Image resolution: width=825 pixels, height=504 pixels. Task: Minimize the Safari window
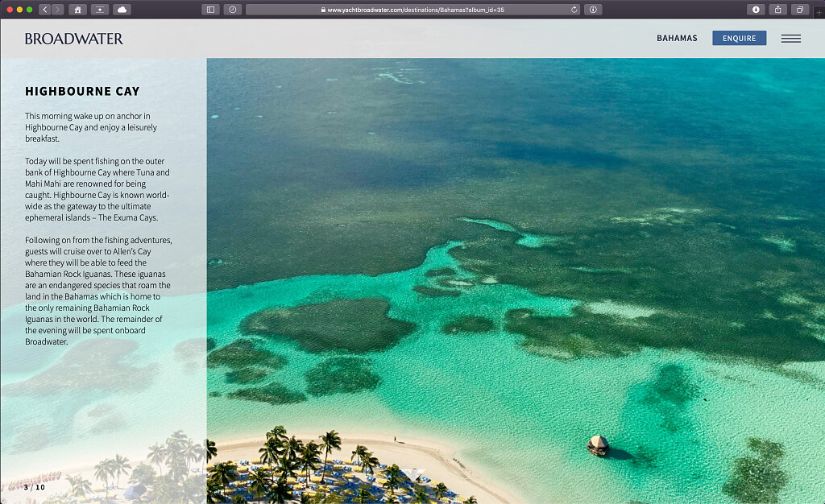pos(19,10)
